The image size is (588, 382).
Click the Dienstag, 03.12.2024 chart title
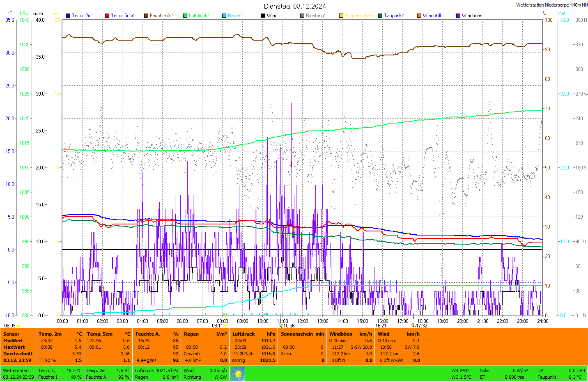pos(295,6)
